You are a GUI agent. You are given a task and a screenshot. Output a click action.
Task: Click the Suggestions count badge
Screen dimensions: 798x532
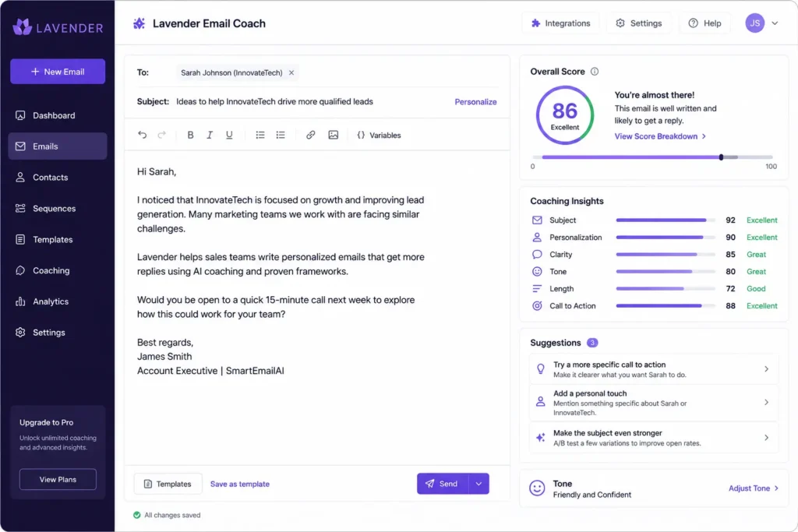point(592,343)
